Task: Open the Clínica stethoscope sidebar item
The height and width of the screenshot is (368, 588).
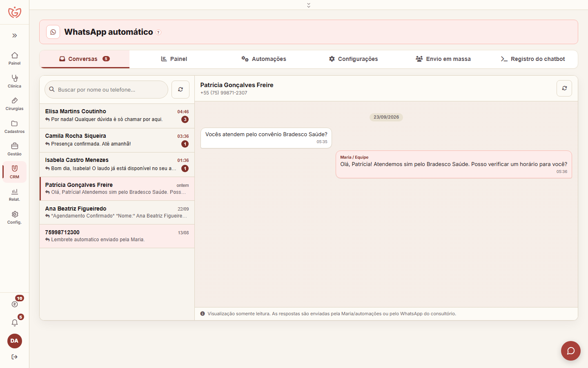Action: (14, 81)
